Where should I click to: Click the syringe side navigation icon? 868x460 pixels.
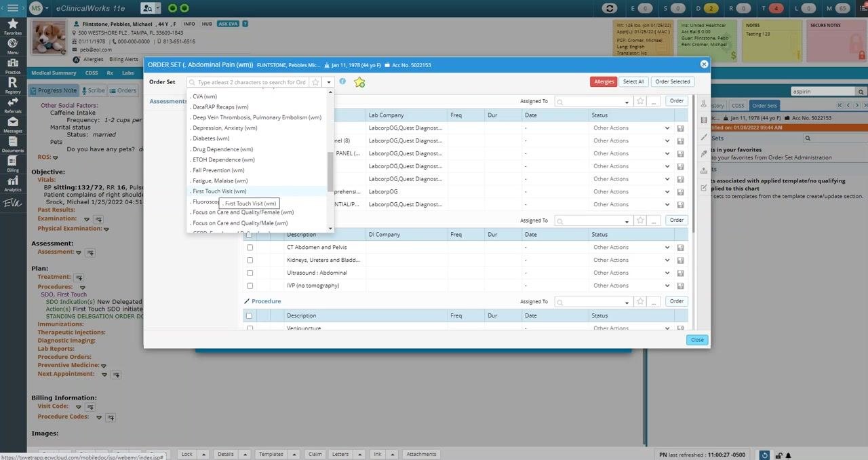coord(703,153)
